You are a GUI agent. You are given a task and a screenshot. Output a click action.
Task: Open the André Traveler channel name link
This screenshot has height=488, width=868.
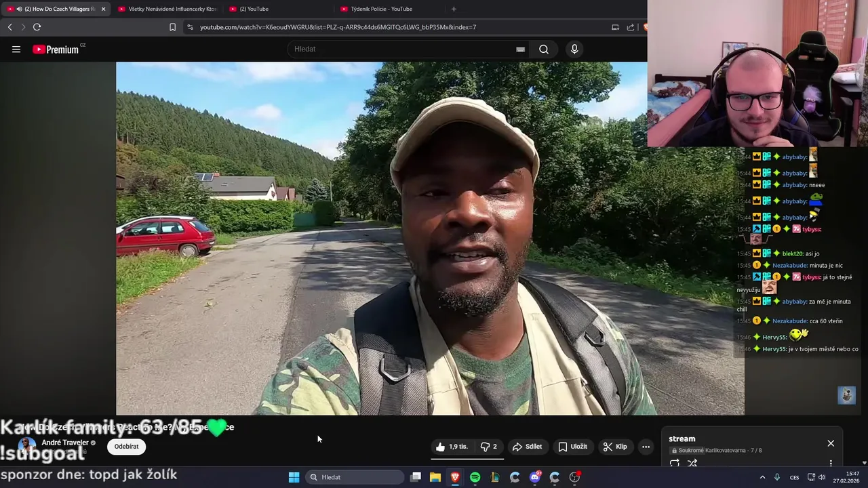(65, 443)
